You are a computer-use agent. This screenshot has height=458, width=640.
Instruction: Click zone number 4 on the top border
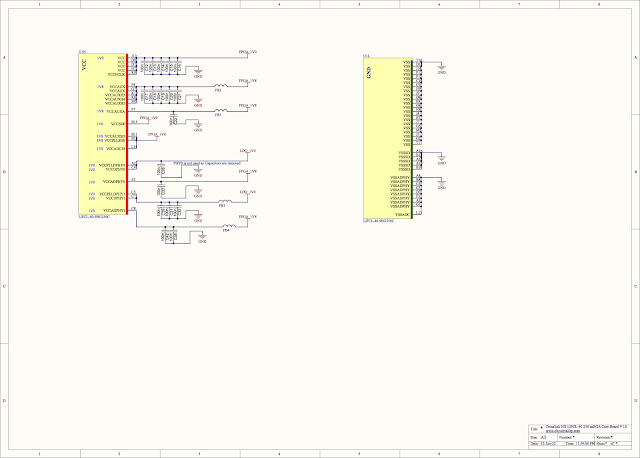279,4
